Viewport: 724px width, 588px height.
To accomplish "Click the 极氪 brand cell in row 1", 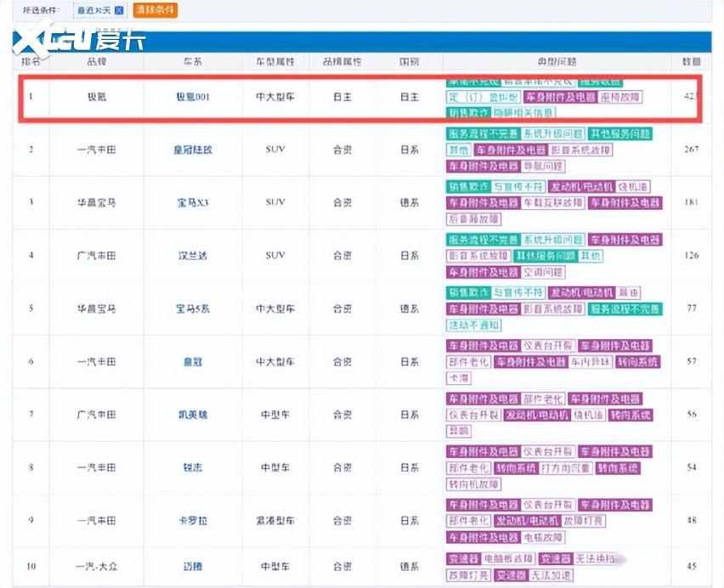I will 97,97.
